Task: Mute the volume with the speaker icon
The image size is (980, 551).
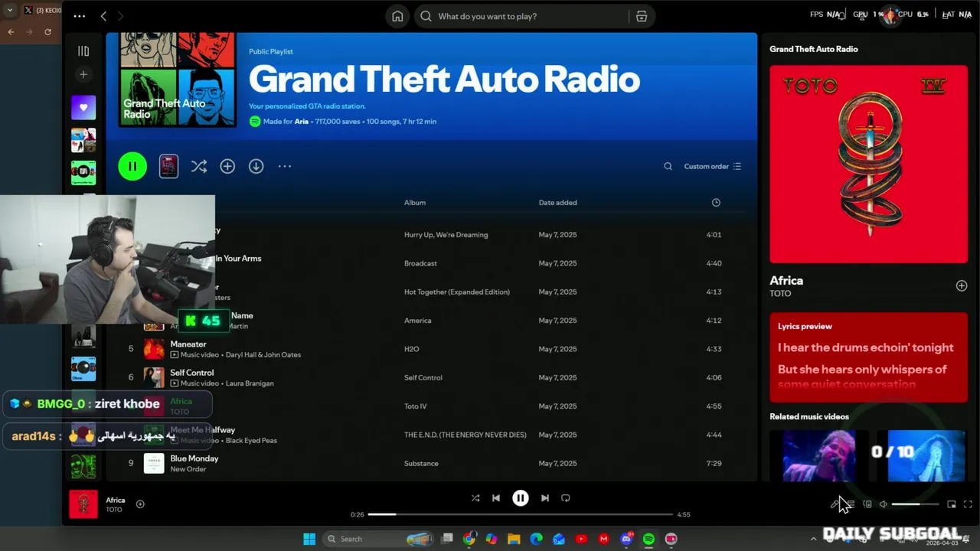Action: pos(883,504)
